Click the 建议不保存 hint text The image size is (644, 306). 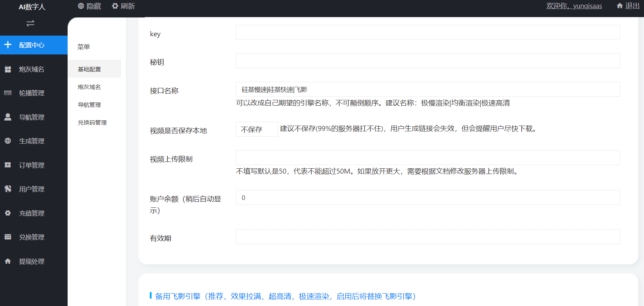[x=408, y=128]
